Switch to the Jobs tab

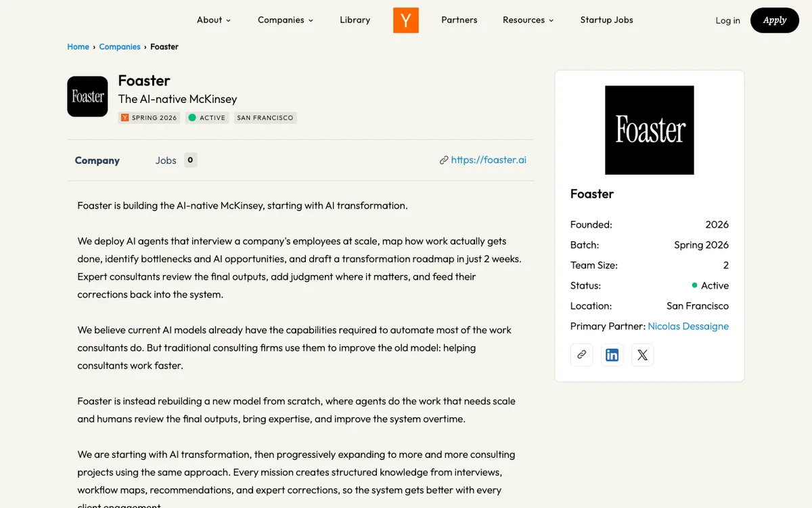(x=166, y=161)
